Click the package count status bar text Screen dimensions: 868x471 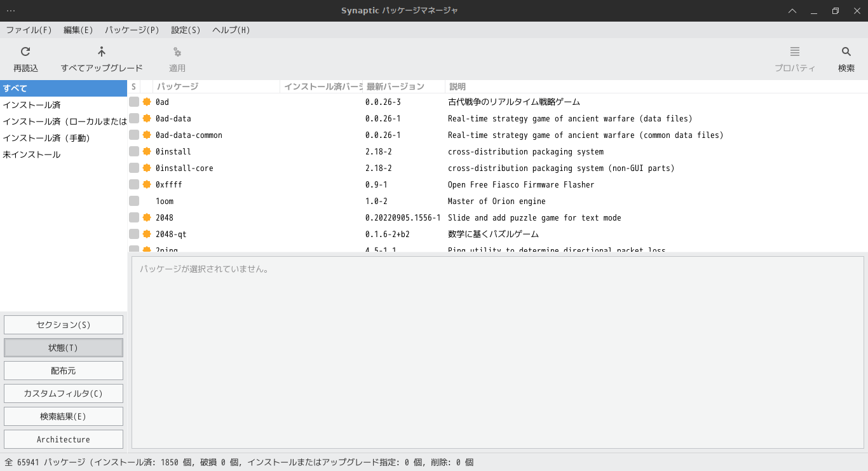(239, 462)
